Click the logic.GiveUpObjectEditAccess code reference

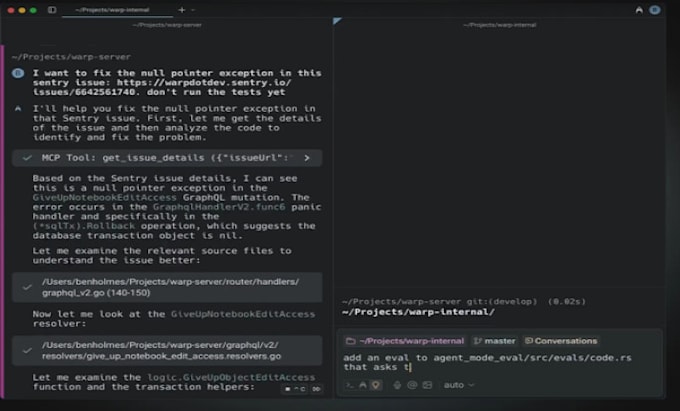(231, 377)
